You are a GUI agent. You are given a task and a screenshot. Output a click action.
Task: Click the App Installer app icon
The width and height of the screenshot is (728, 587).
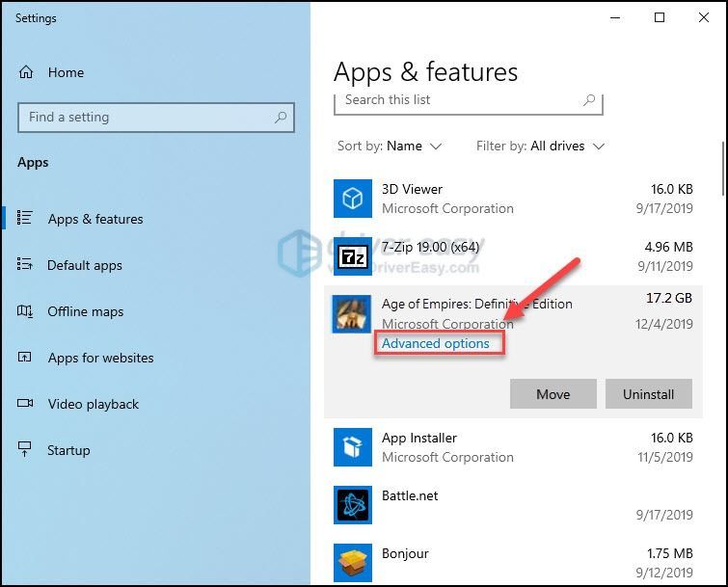(352, 447)
